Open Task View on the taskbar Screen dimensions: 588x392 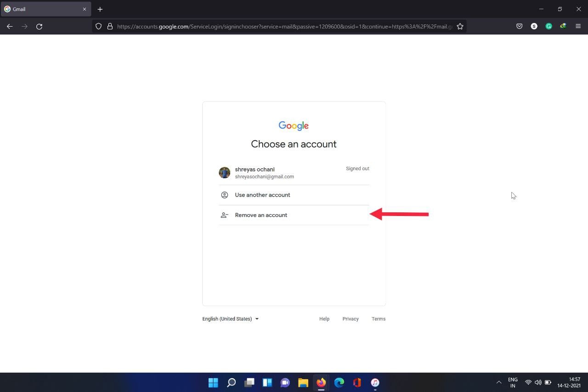(249, 382)
